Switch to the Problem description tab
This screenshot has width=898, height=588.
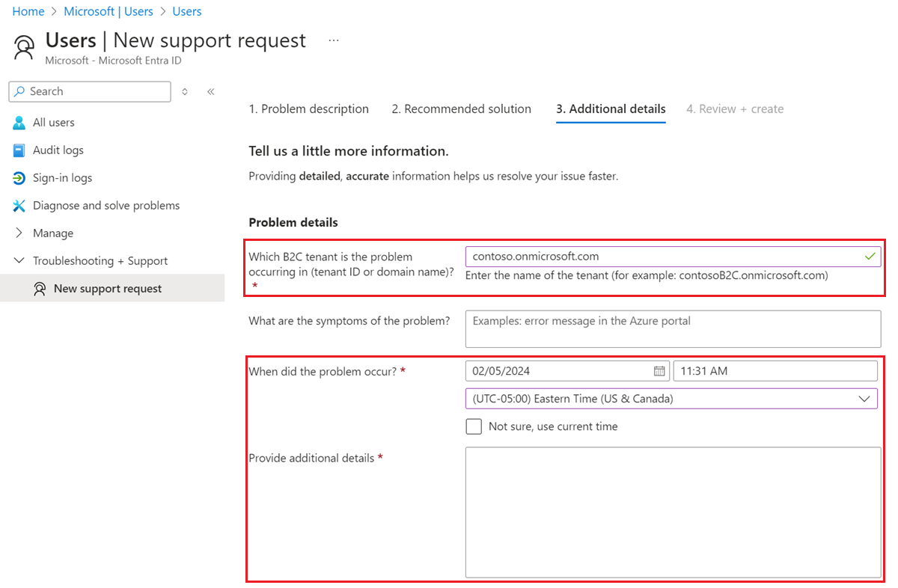tap(309, 109)
